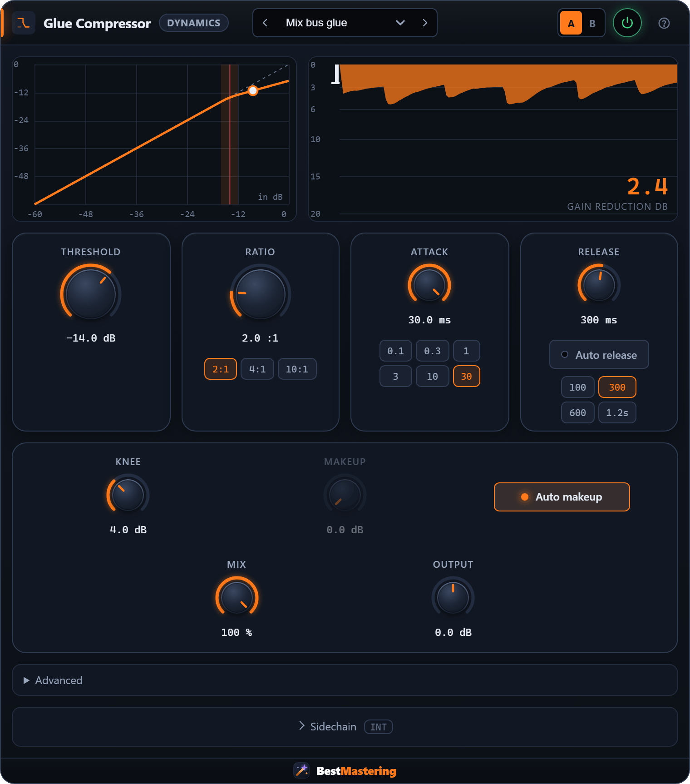Set release to 300 ms preset
Viewport: 690px width, 784px height.
pos(617,387)
